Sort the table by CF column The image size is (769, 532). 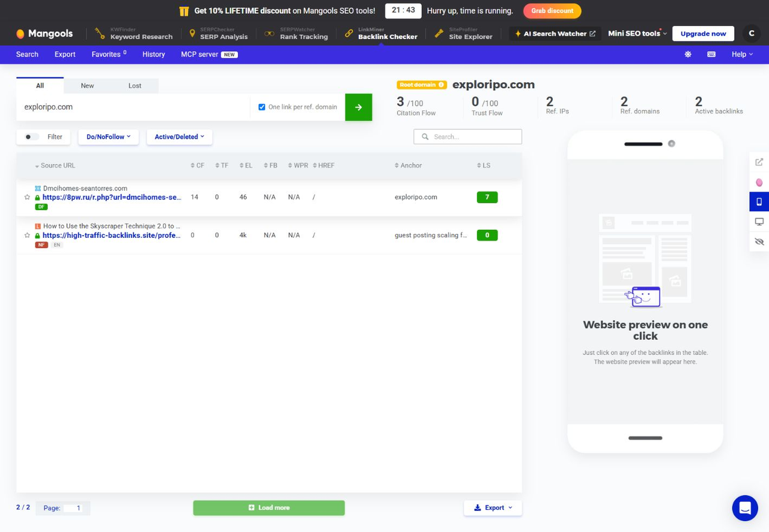(198, 166)
